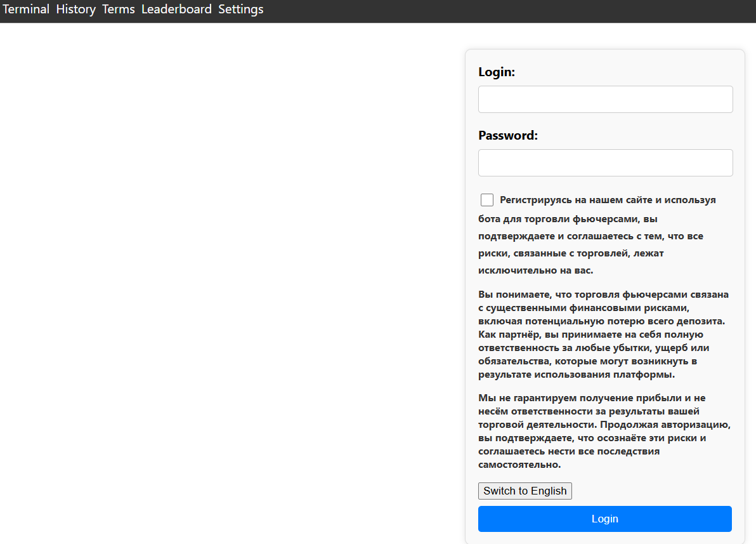756x544 pixels.
Task: Place cursor in the Password field
Action: [604, 163]
